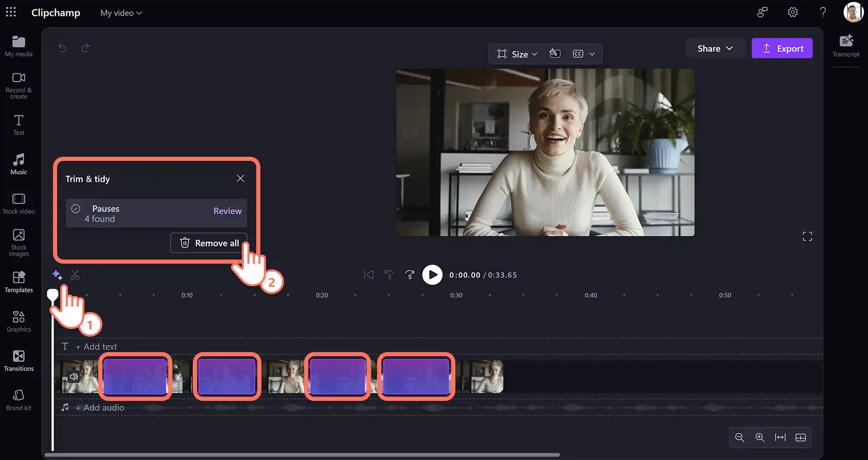This screenshot has width=868, height=460.
Task: Enter fullscreen preview mode
Action: point(807,236)
